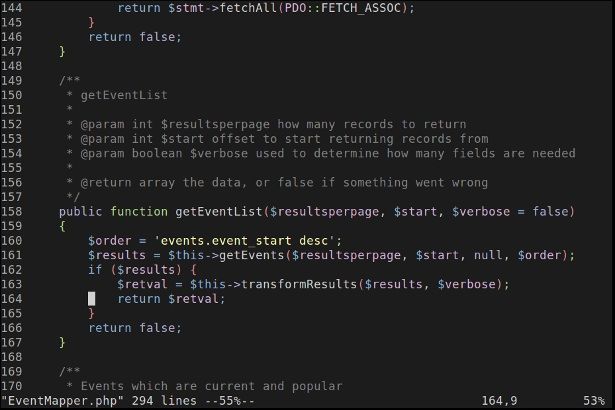Screen dimensions: 615x410
Task: Click the block cursor beside line 165
Action: click(91, 298)
